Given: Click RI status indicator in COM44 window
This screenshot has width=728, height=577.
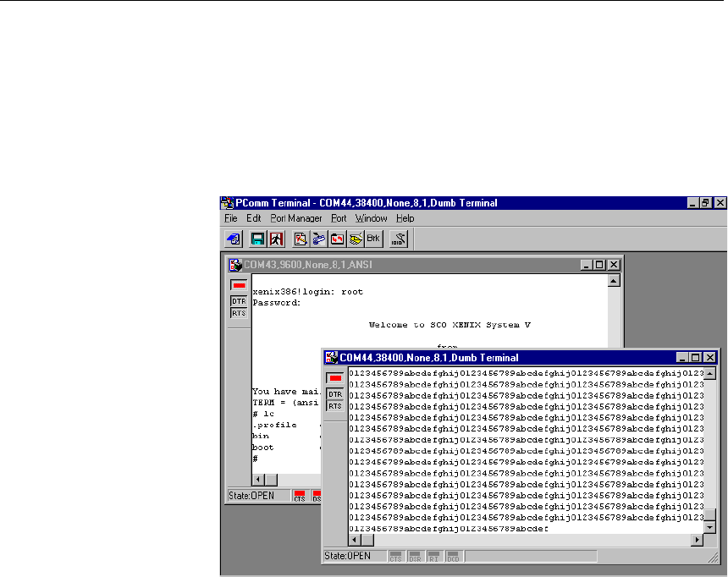Looking at the screenshot, I should [x=433, y=556].
